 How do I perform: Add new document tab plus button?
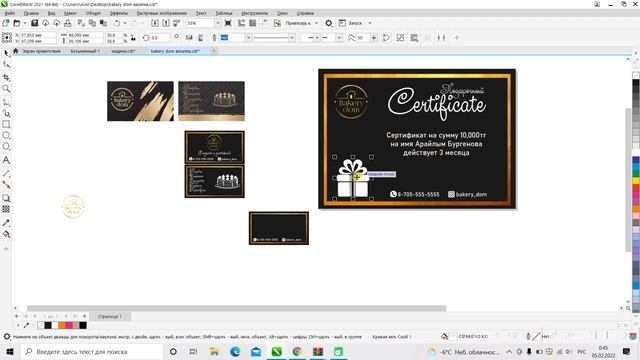(213, 51)
